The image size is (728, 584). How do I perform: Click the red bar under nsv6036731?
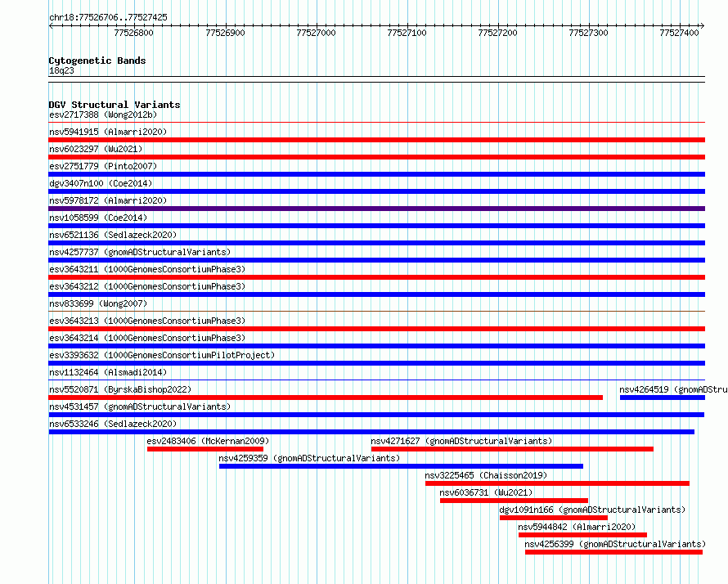pos(514,501)
